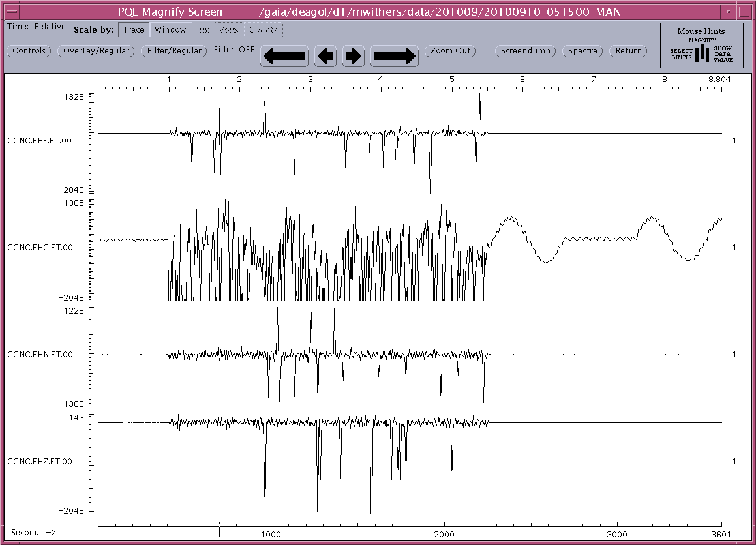Click the SELECT LIMITS hint text

pos(681,54)
